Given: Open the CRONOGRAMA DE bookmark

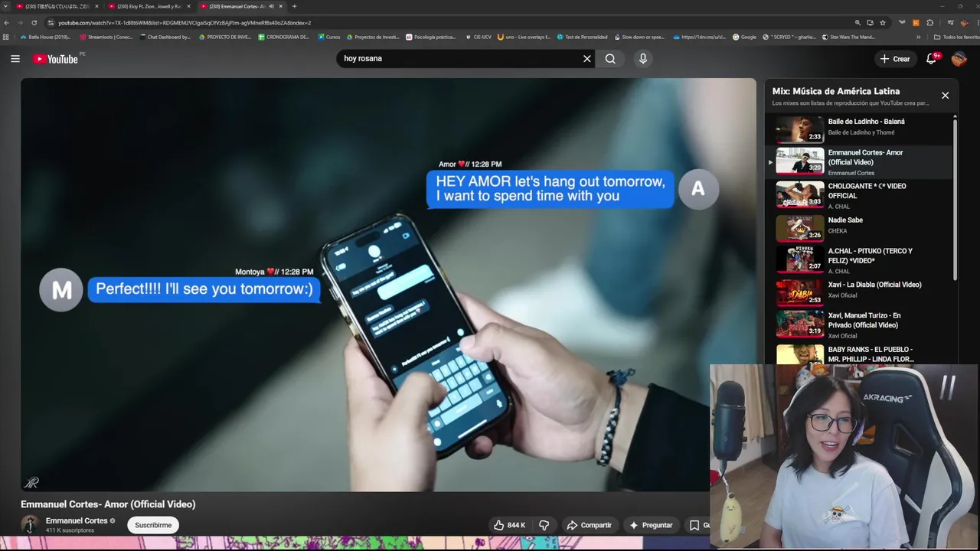Looking at the screenshot, I should pos(284,37).
